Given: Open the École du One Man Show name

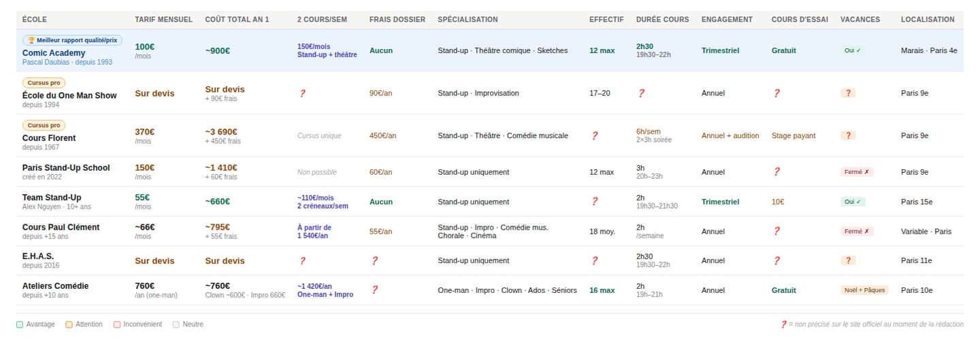Looking at the screenshot, I should (69, 96).
